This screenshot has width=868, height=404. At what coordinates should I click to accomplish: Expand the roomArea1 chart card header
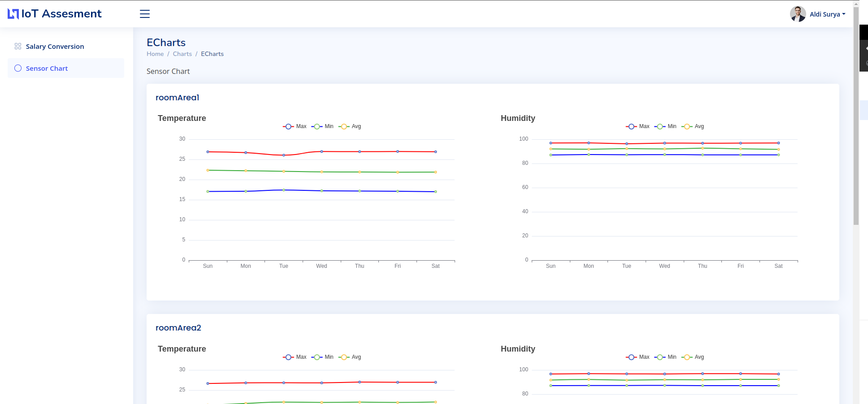coord(177,97)
